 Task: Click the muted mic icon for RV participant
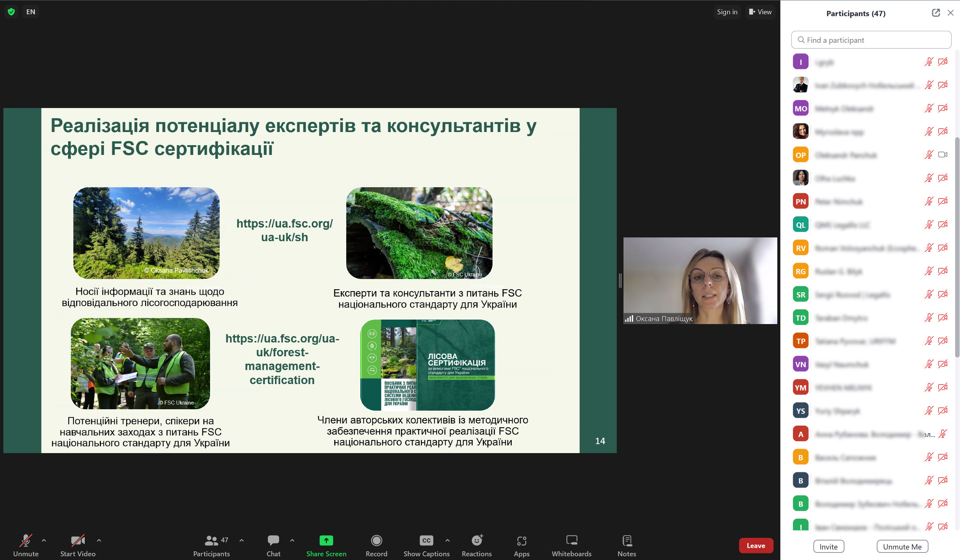[x=929, y=248]
